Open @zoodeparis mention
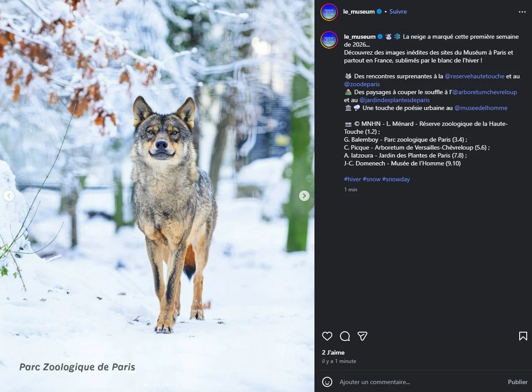Image resolution: width=532 pixels, height=392 pixels. coord(362,84)
